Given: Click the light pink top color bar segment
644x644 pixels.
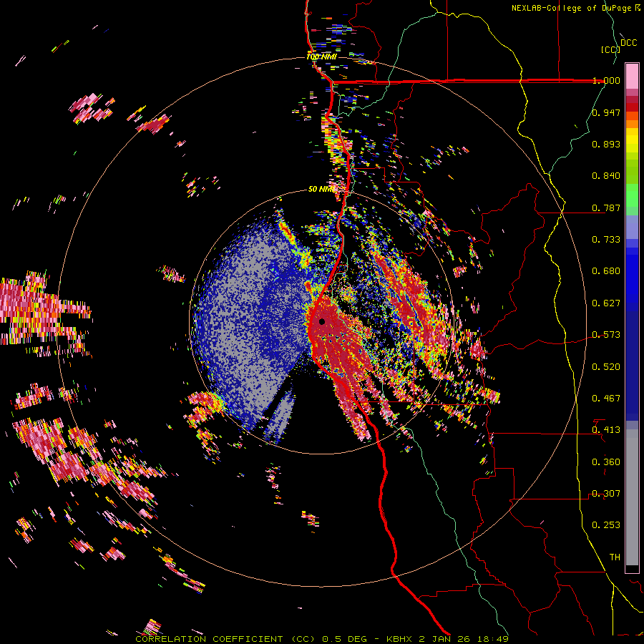Looking at the screenshot, I should (632, 76).
